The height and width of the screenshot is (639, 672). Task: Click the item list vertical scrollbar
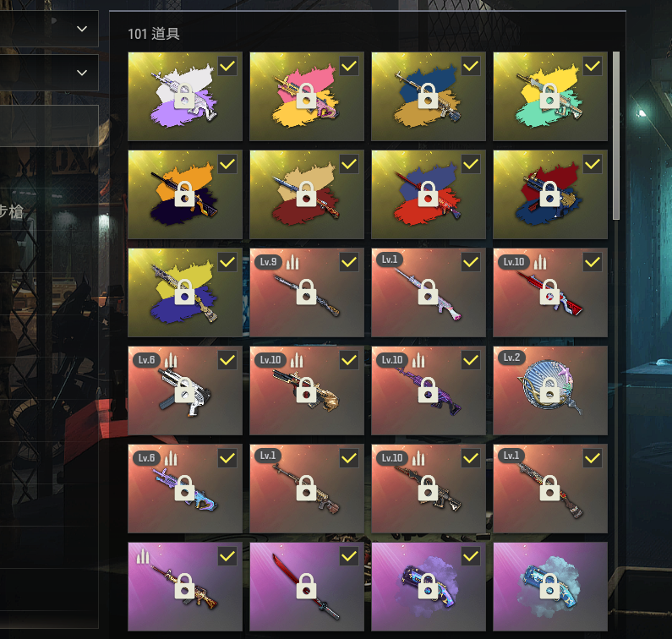tap(616, 136)
